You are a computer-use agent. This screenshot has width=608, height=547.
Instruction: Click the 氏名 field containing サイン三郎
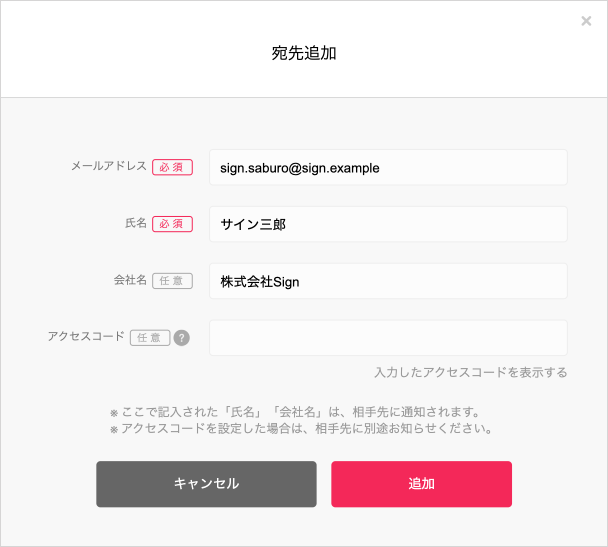click(x=388, y=224)
